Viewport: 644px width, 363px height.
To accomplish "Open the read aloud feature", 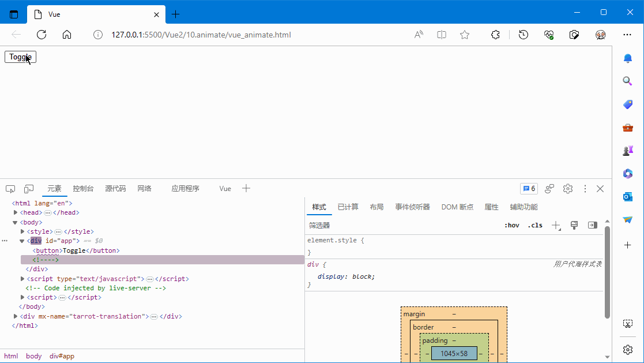I will pyautogui.click(x=419, y=35).
